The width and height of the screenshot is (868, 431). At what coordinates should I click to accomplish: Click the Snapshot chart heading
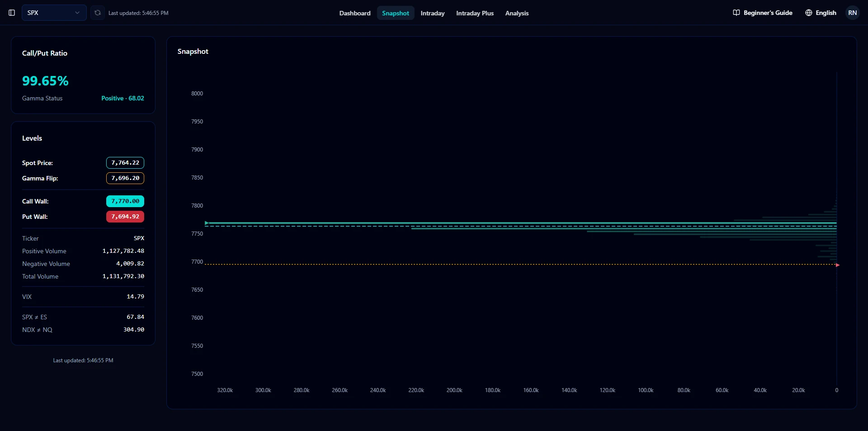[193, 52]
